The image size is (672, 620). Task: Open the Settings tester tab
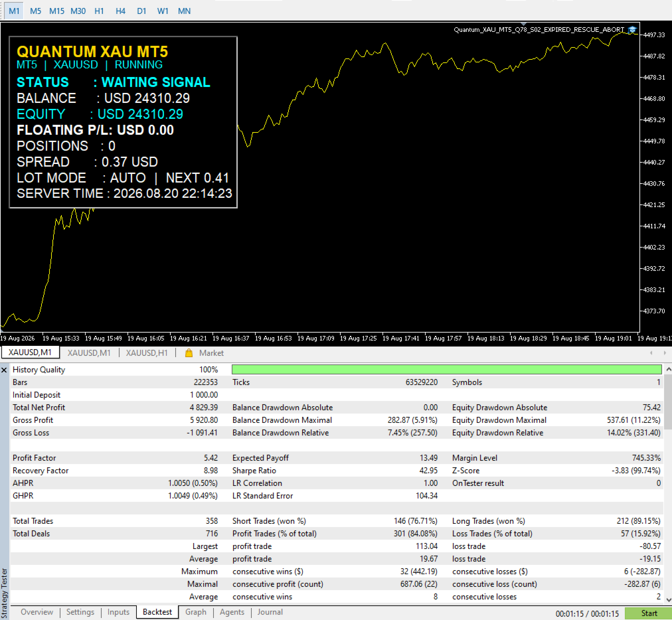(x=80, y=612)
